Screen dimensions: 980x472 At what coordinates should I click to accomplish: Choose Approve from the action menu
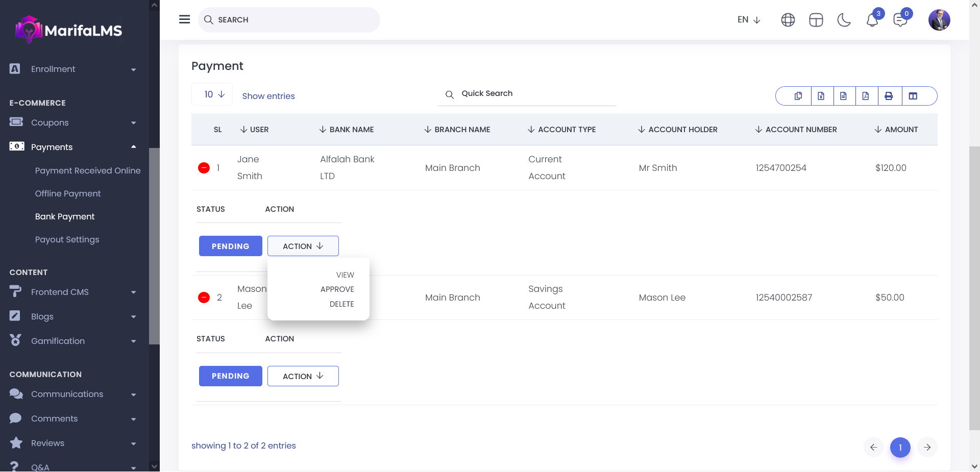[x=337, y=289]
